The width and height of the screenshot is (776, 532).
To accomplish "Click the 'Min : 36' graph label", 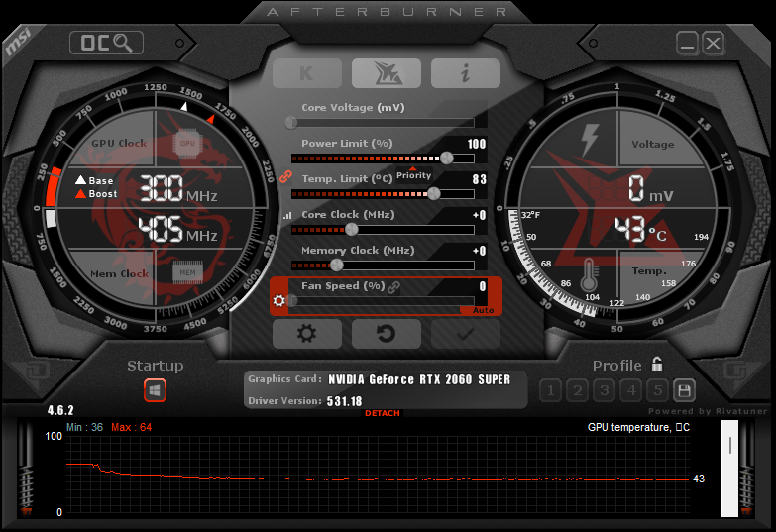I will click(84, 427).
